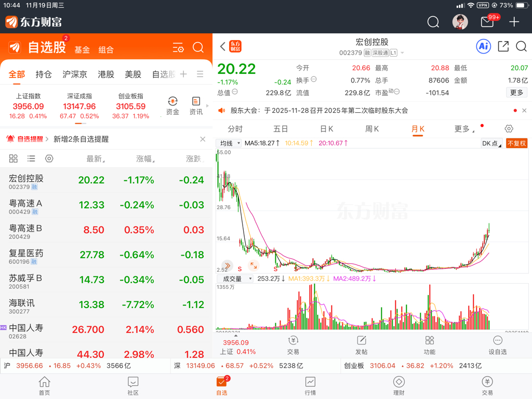
Task: Open 资金 capital flow shortcut
Action: point(172,106)
